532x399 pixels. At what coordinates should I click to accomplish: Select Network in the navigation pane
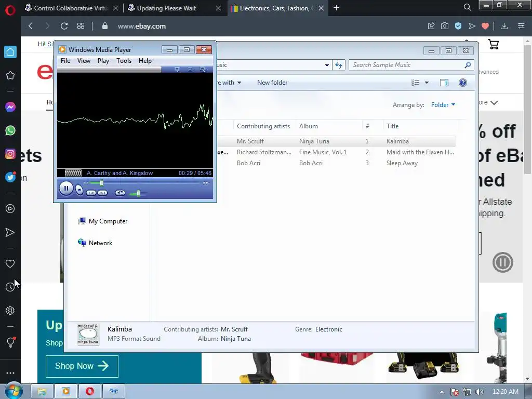tap(96, 243)
